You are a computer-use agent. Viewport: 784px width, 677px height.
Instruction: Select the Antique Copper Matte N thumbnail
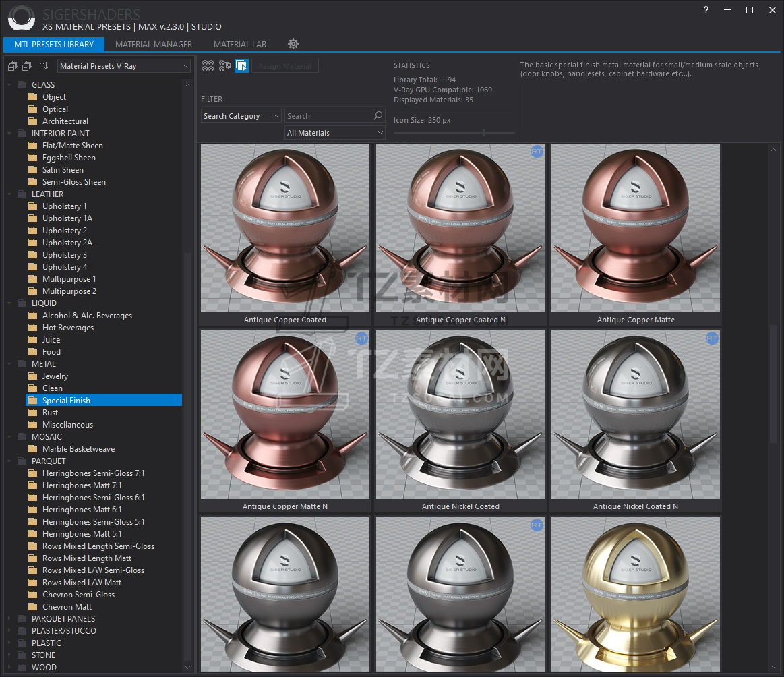pos(285,415)
